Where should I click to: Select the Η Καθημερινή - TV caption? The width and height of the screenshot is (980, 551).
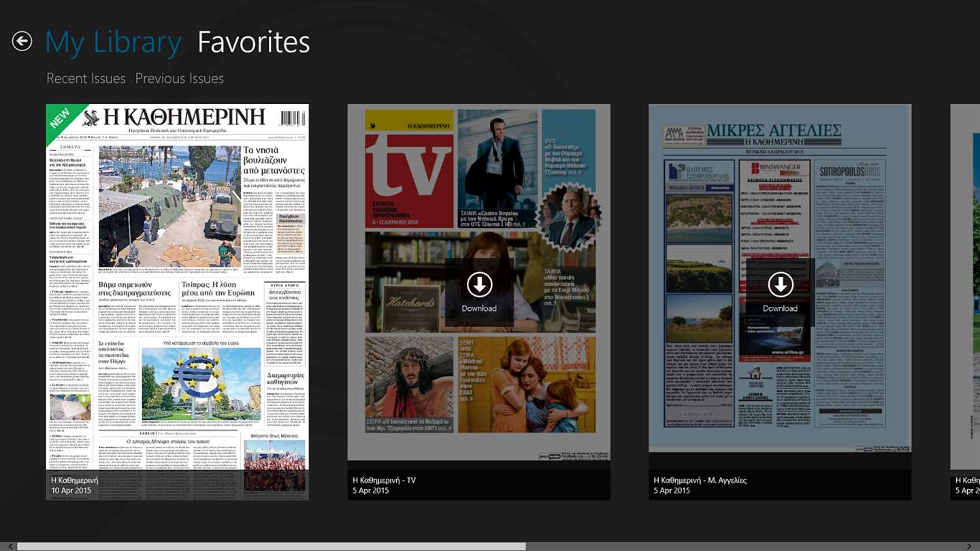pos(385,480)
